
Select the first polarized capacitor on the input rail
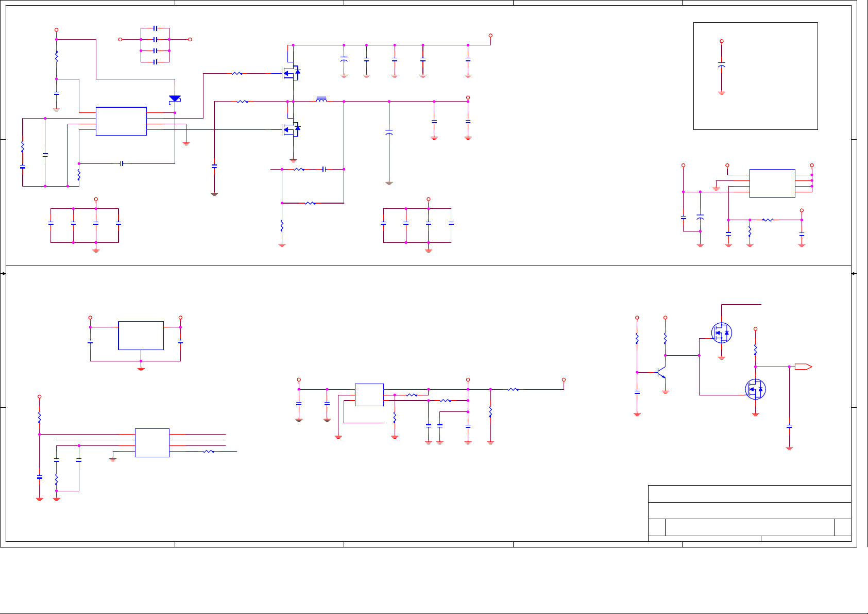pyautogui.click(x=344, y=59)
